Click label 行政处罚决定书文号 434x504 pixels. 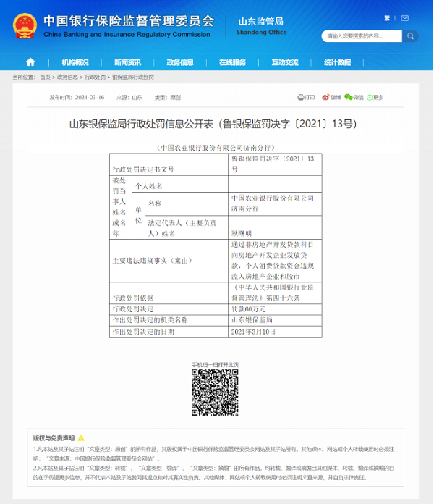point(143,169)
